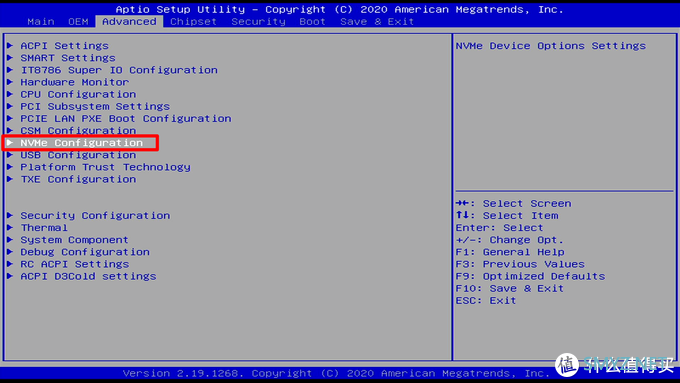The height and width of the screenshot is (383, 680).
Task: Click 'F3: Previous Values' hint
Action: tap(520, 264)
